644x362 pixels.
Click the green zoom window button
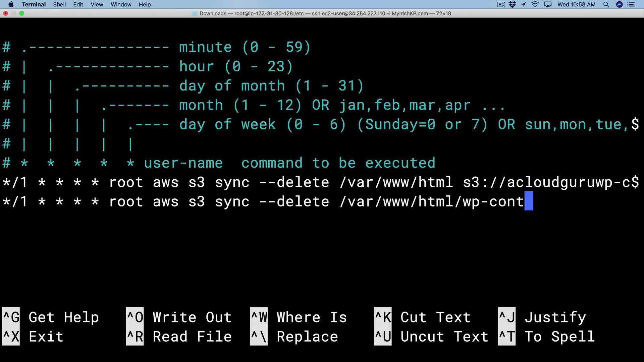click(22, 13)
